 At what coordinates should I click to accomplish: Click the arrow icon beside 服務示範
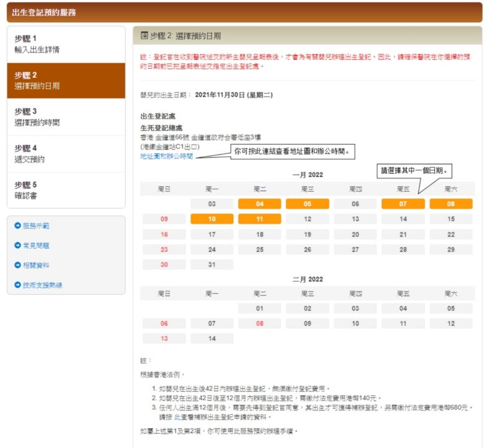[x=17, y=226]
